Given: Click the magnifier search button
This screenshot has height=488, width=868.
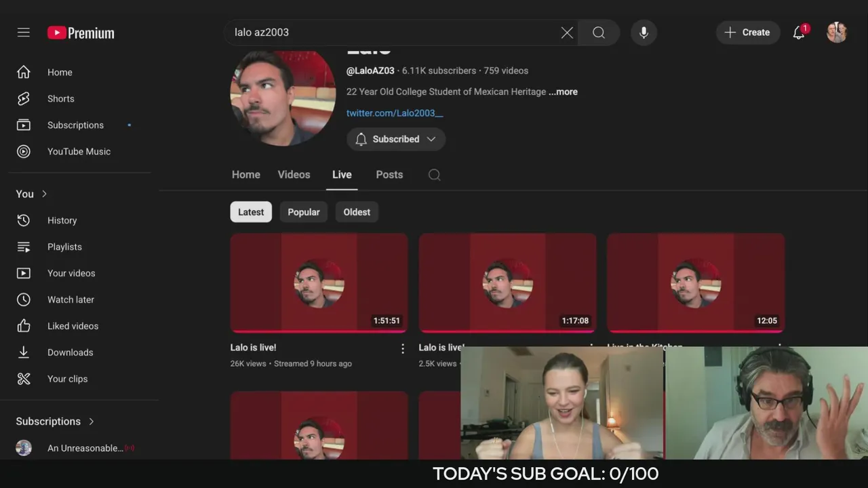Looking at the screenshot, I should [x=599, y=33].
